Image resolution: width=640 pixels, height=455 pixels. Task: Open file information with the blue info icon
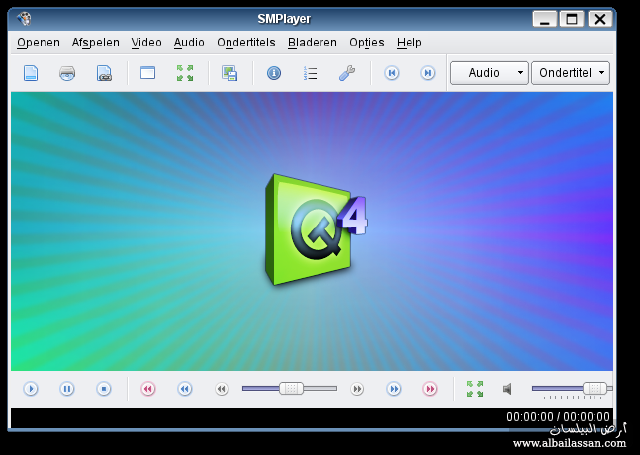coord(274,73)
